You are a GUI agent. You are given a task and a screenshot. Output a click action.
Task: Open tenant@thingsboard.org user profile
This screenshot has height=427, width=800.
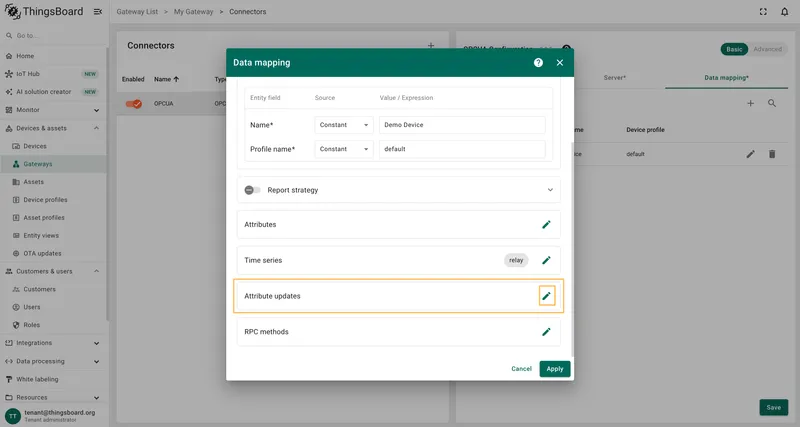(54, 416)
